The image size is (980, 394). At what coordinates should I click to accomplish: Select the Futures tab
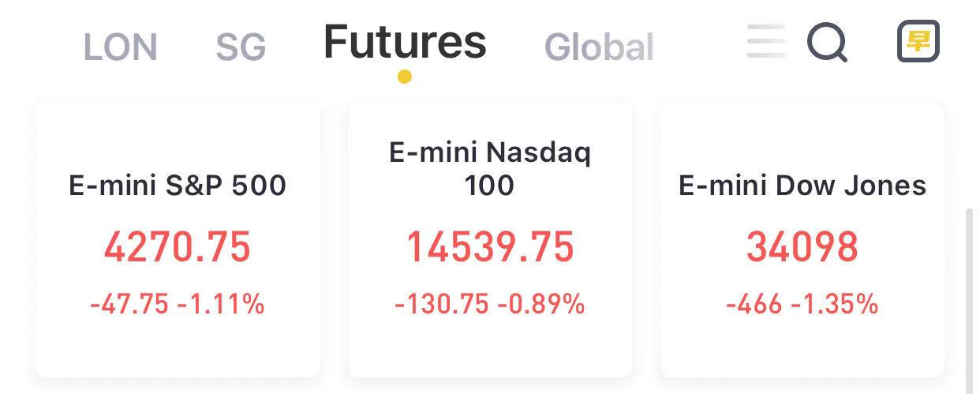click(405, 42)
